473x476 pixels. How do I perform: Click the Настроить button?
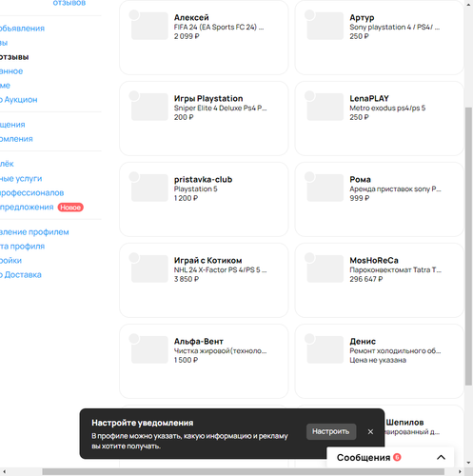(x=331, y=431)
